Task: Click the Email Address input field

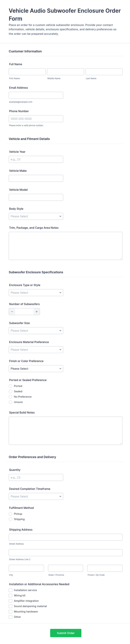Action: coord(36,95)
